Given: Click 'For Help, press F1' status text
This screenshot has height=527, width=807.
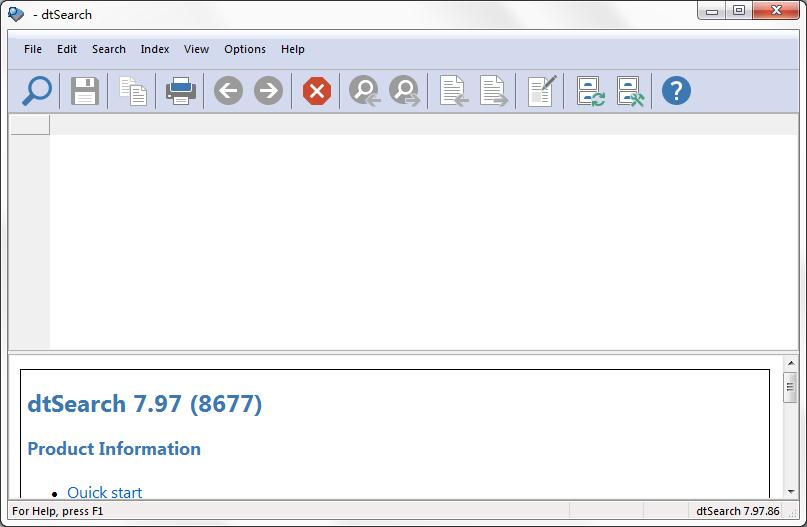Looking at the screenshot, I should 58,511.
